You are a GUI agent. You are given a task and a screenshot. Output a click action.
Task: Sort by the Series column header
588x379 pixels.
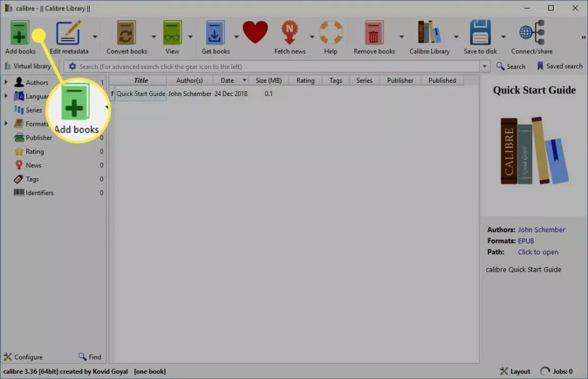pos(364,80)
